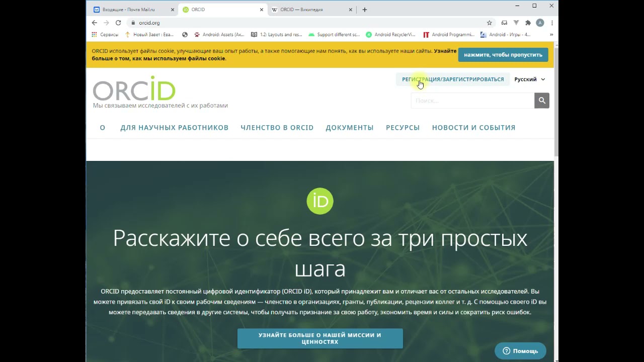
Task: Click the padlock site info icon
Action: 133,23
